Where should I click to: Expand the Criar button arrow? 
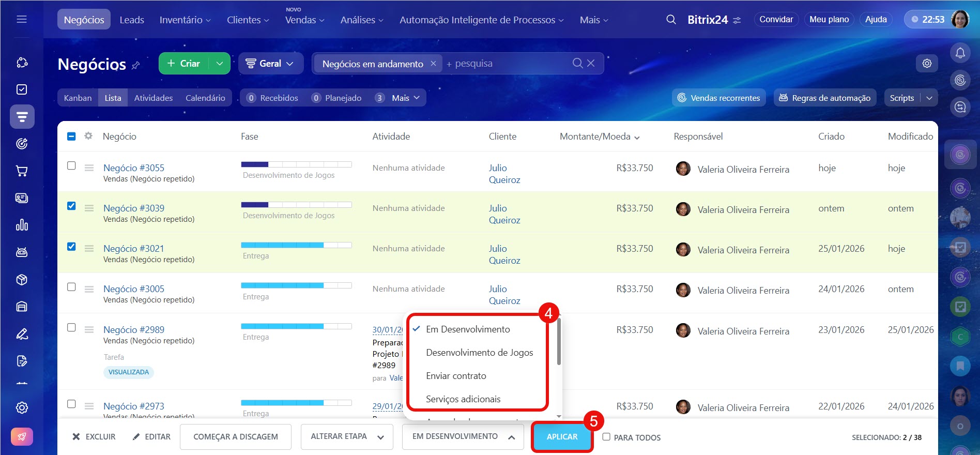click(220, 63)
